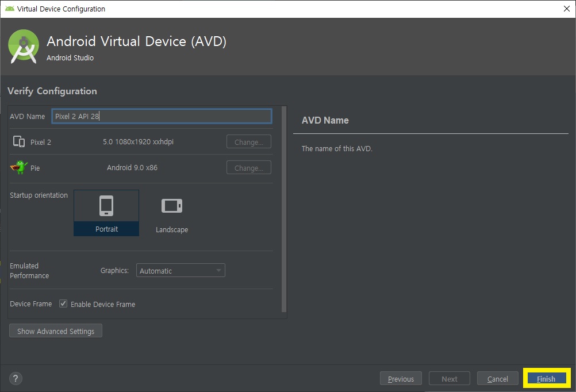
Task: Click the configuration panel scrollbar
Action: click(x=283, y=209)
